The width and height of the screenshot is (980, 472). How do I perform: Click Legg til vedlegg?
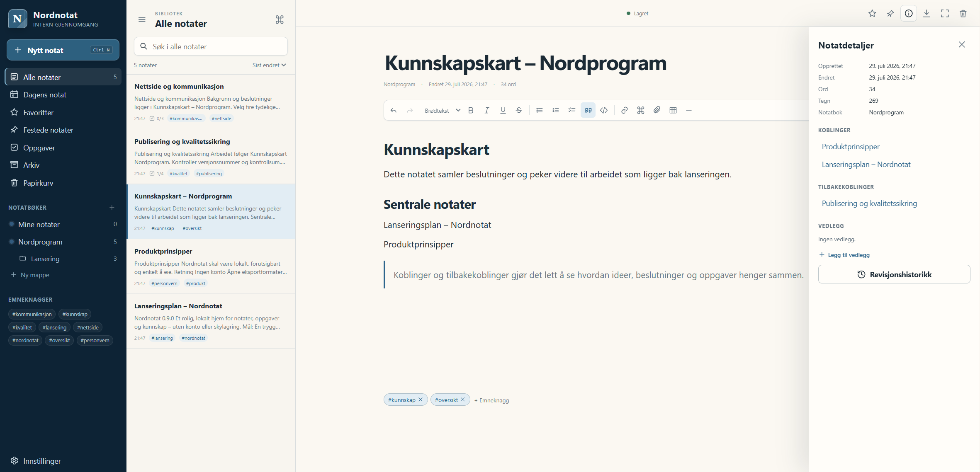[844, 255]
